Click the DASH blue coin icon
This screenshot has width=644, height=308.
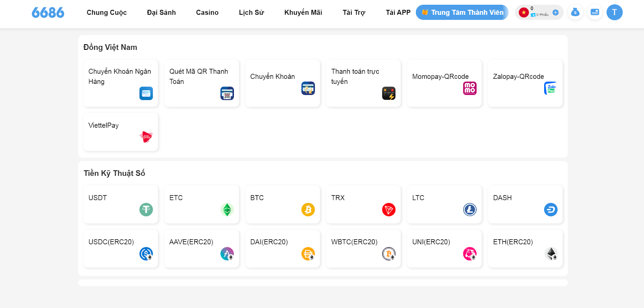551,209
